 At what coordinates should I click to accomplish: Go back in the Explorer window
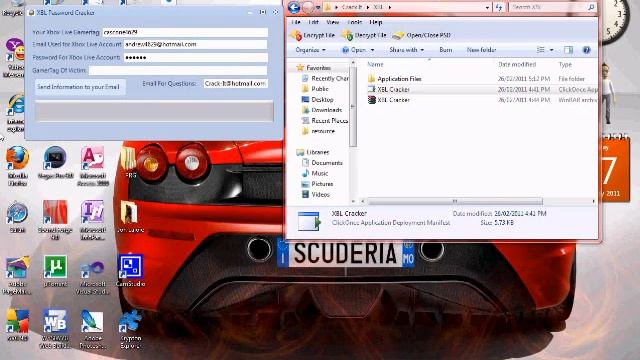[x=294, y=7]
